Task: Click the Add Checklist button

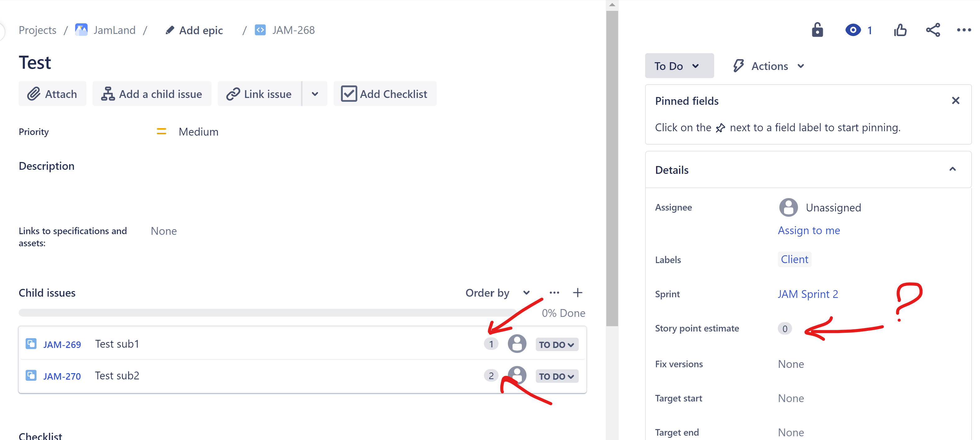Action: point(385,94)
